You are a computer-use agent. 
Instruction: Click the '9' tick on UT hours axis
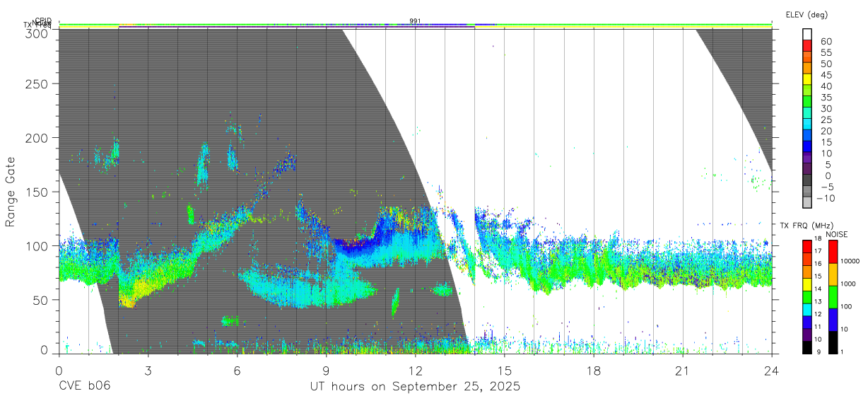[x=326, y=371]
